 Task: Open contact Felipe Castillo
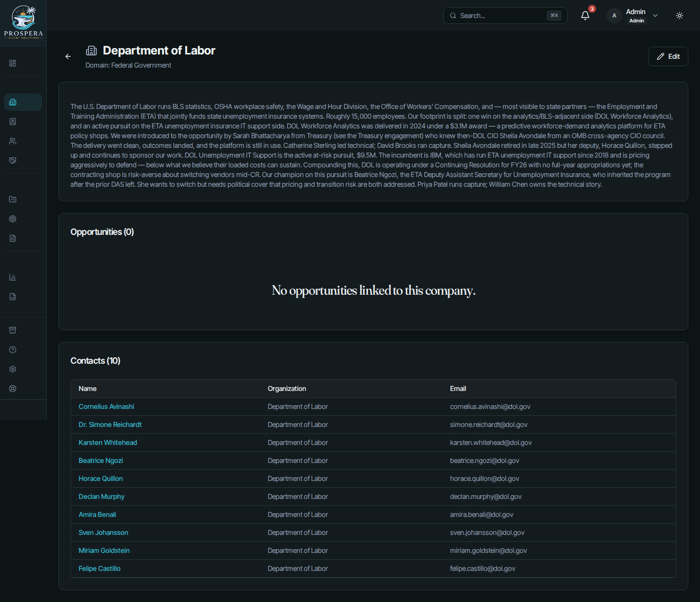tap(100, 568)
